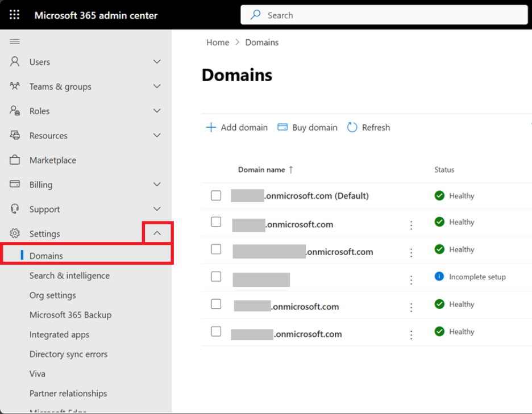Go to Home in the breadcrumb
The width and height of the screenshot is (532, 414).
point(218,43)
